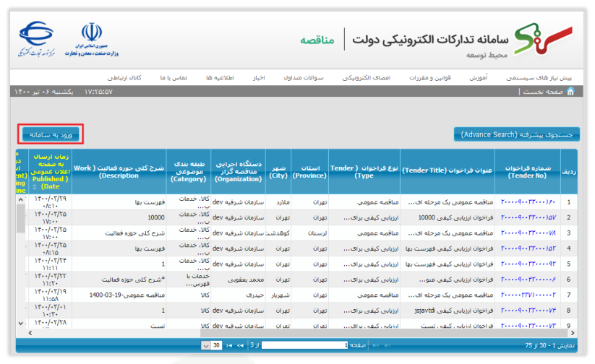Click sort arrows in Published Date header
The image size is (595, 364).
35,187
